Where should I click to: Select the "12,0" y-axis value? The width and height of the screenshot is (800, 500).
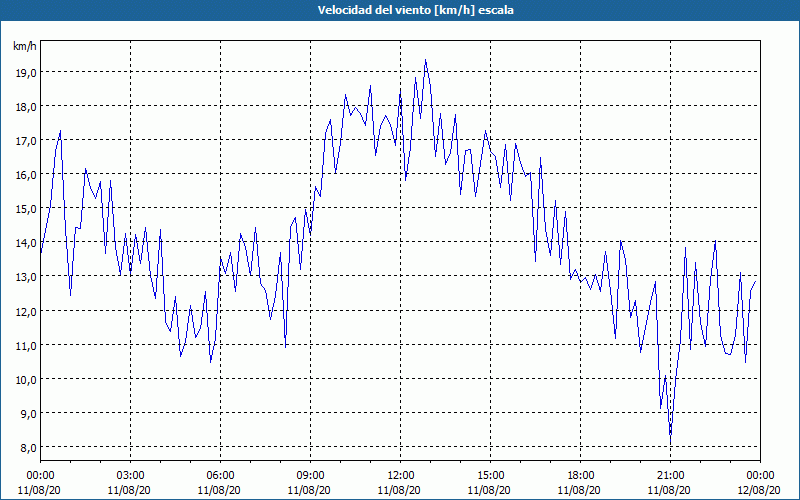[26, 311]
